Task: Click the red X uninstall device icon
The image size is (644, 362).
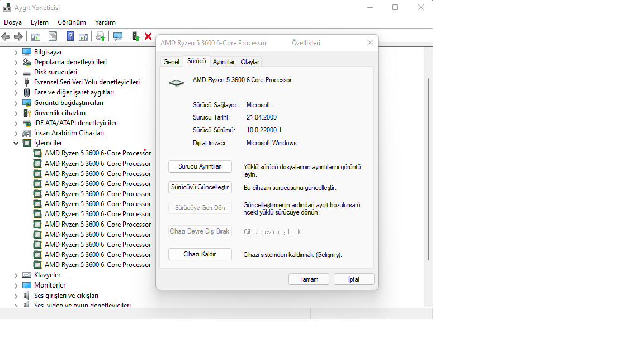Action: [x=148, y=36]
